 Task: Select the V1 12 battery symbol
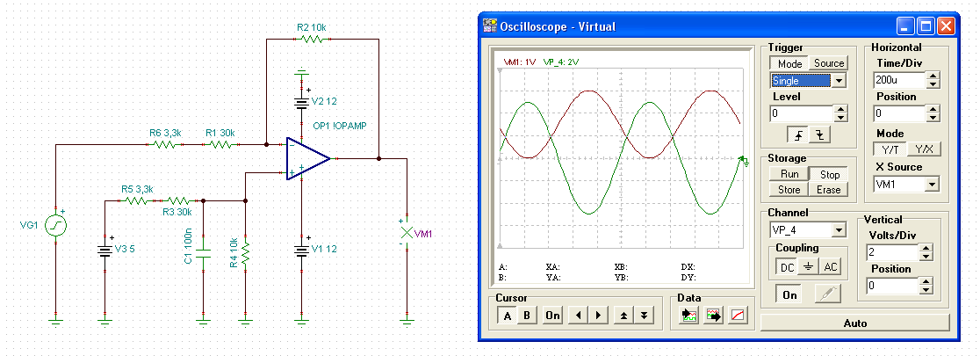pyautogui.click(x=302, y=251)
